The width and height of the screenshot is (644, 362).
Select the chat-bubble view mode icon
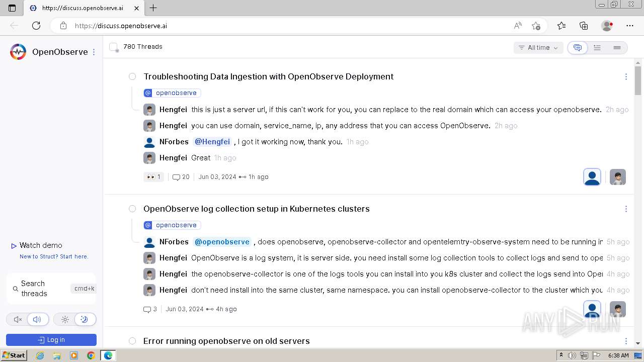[578, 48]
